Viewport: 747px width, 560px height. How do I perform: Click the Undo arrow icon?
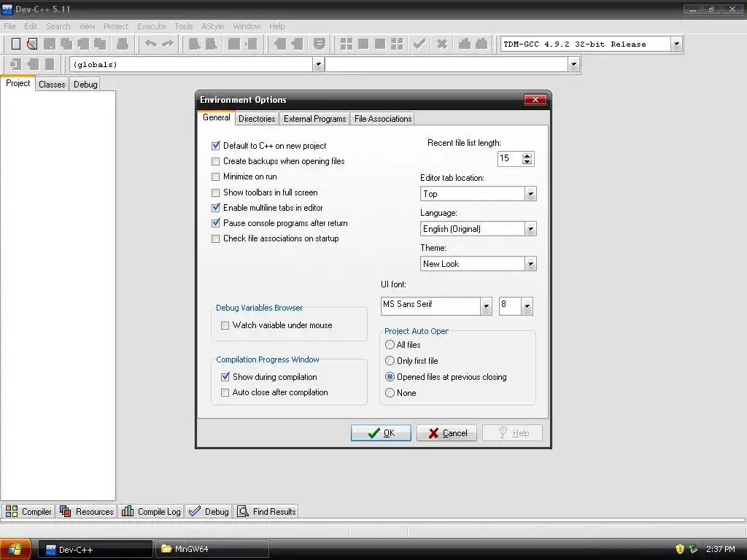150,44
